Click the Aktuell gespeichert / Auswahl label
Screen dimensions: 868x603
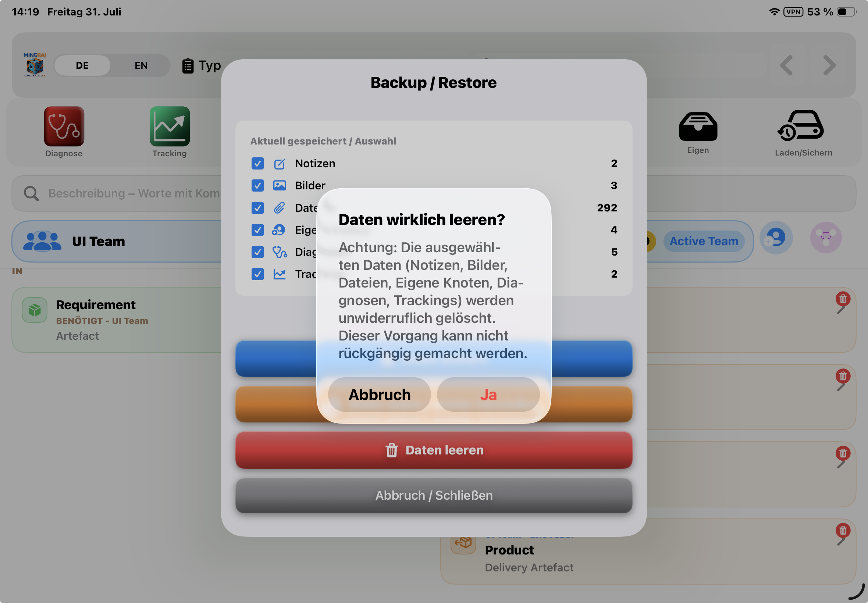point(323,141)
